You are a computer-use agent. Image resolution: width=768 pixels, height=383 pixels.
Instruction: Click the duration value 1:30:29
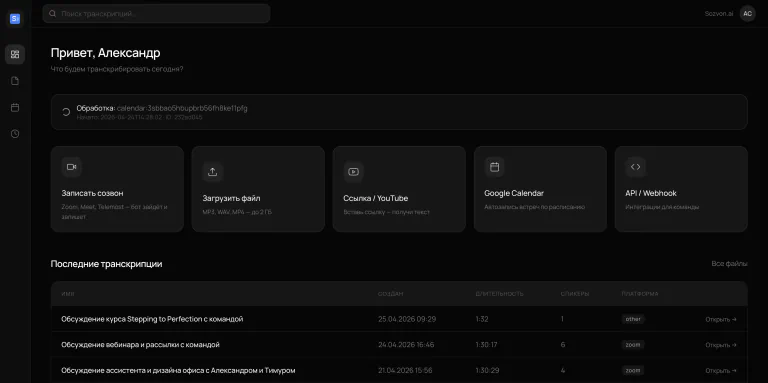(x=487, y=371)
